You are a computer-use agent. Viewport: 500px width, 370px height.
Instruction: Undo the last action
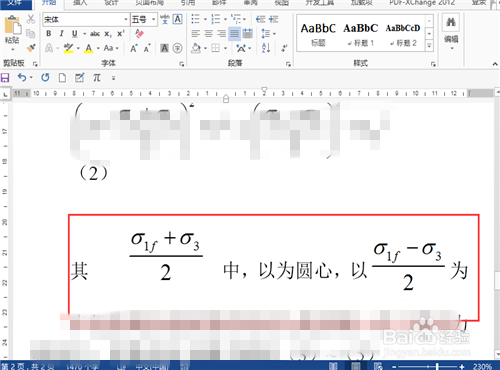(x=22, y=78)
